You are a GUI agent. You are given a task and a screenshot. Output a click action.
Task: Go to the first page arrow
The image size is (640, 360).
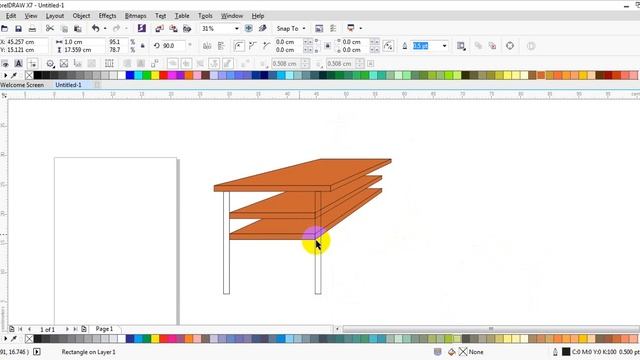tap(20, 329)
